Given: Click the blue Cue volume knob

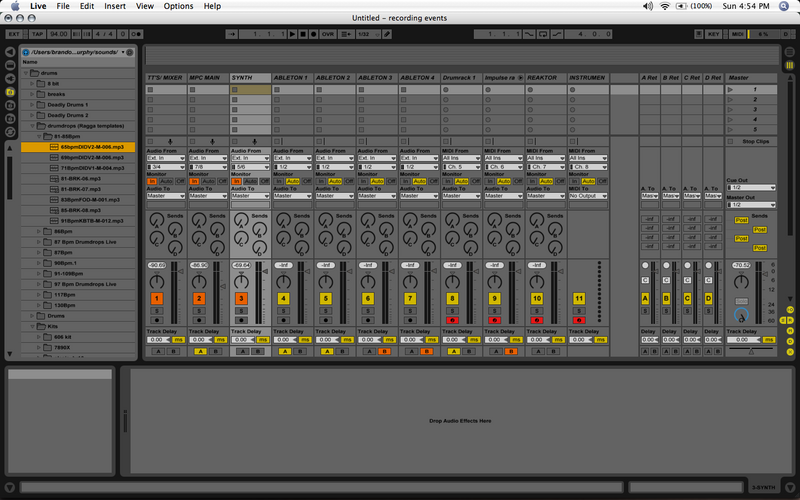Looking at the screenshot, I should coord(741,315).
